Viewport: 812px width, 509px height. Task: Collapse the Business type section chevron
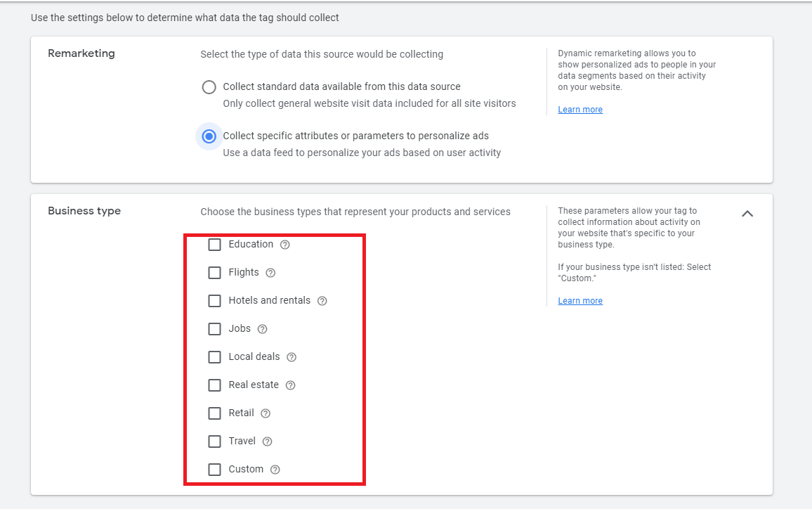pyautogui.click(x=747, y=214)
